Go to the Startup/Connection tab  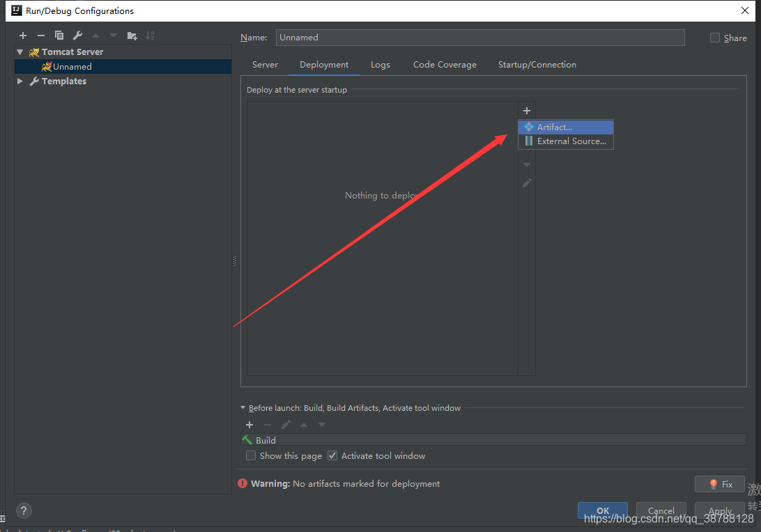pos(537,65)
